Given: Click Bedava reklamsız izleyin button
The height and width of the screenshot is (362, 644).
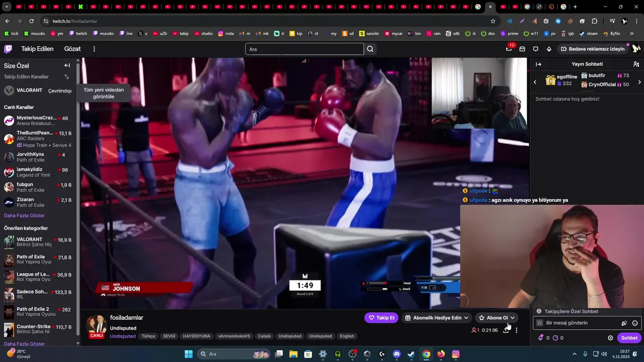Looking at the screenshot, I should (593, 49).
